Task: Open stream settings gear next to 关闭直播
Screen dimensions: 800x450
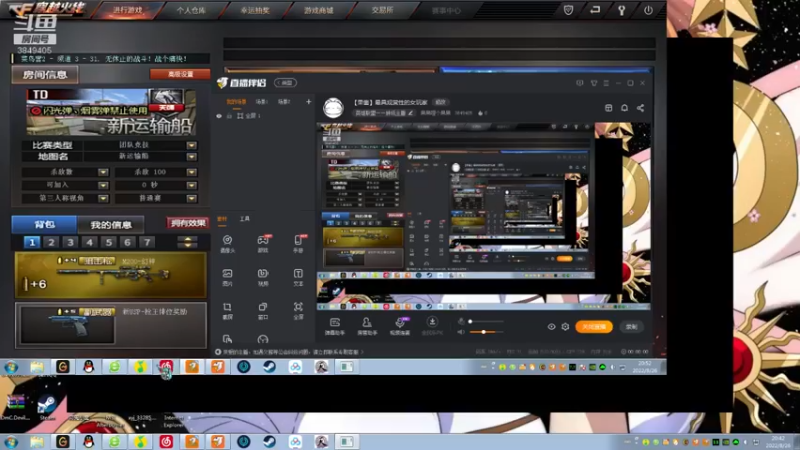Action: point(565,327)
